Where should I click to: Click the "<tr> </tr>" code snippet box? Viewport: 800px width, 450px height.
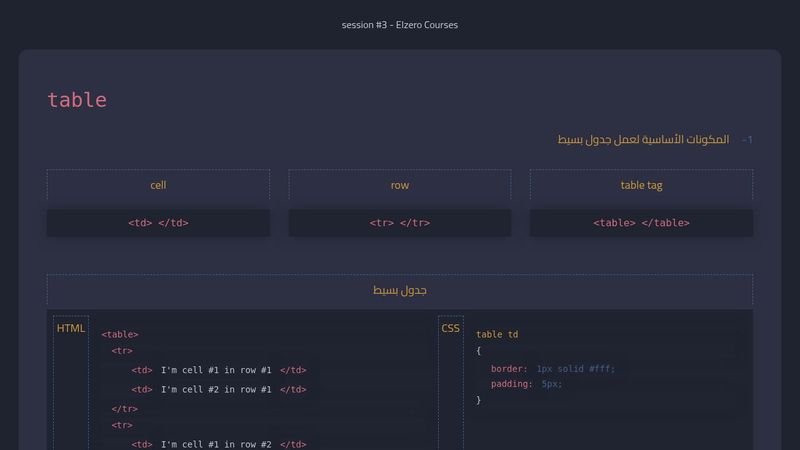[399, 223]
